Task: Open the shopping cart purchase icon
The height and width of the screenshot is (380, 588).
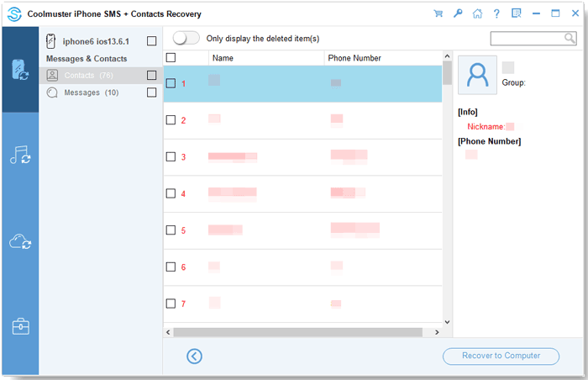Action: pos(438,14)
